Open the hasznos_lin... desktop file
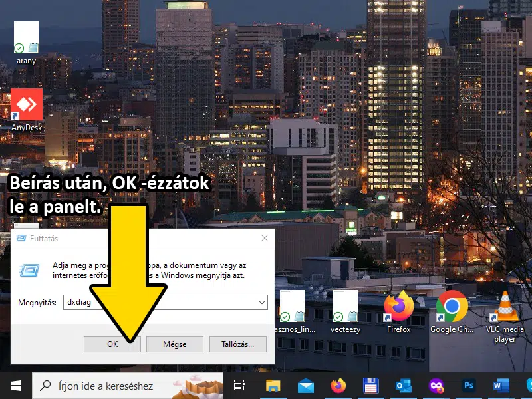The height and width of the screenshot is (399, 532). [293, 311]
